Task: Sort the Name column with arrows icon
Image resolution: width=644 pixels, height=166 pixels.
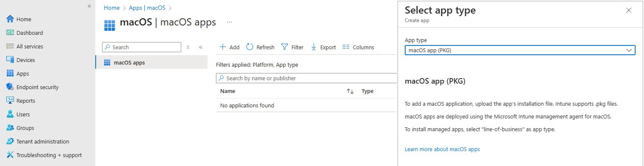Action: click(x=350, y=91)
